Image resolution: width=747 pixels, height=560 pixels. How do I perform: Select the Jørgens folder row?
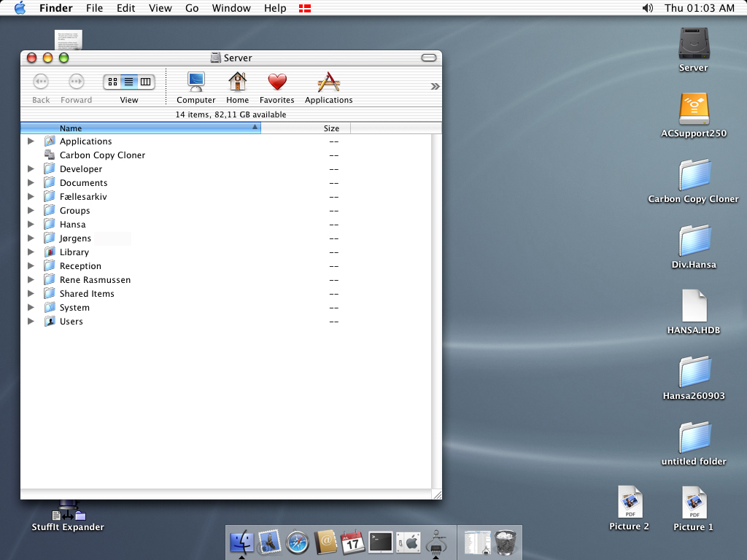(x=226, y=238)
